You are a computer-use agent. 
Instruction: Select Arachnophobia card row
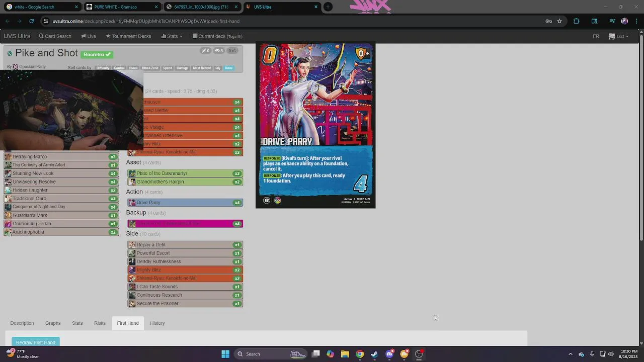61,232
